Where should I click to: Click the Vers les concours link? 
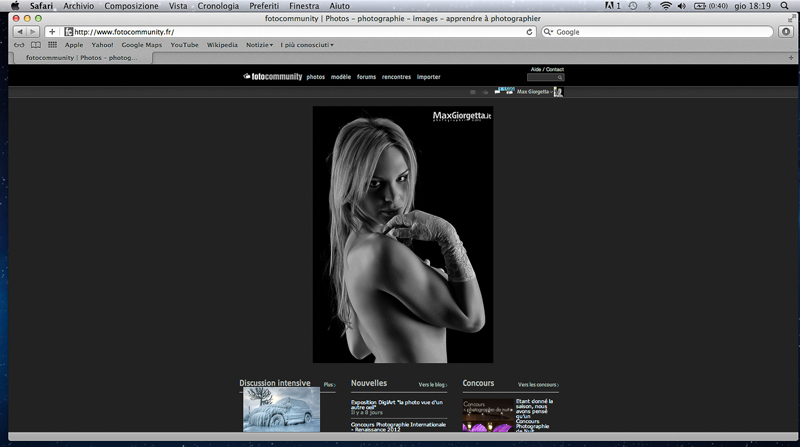(538, 385)
